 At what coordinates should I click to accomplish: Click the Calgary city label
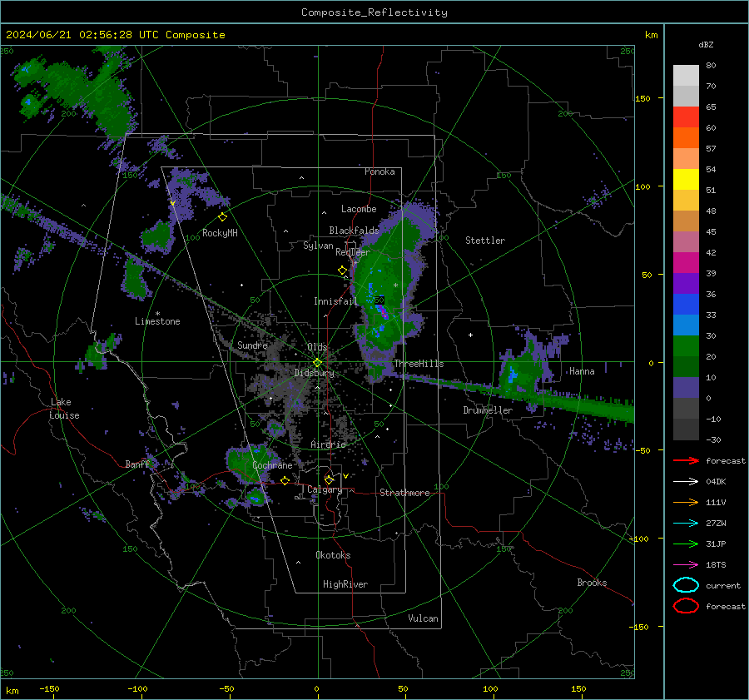[325, 489]
